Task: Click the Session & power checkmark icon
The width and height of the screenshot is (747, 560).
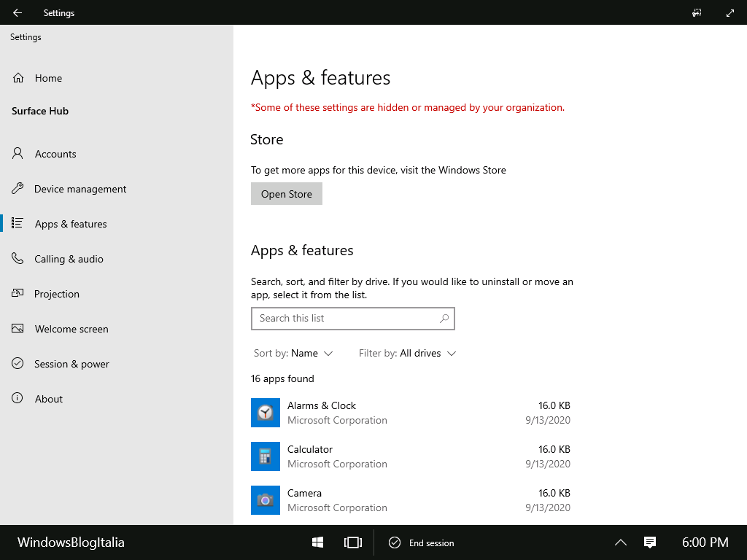Action: (x=18, y=363)
